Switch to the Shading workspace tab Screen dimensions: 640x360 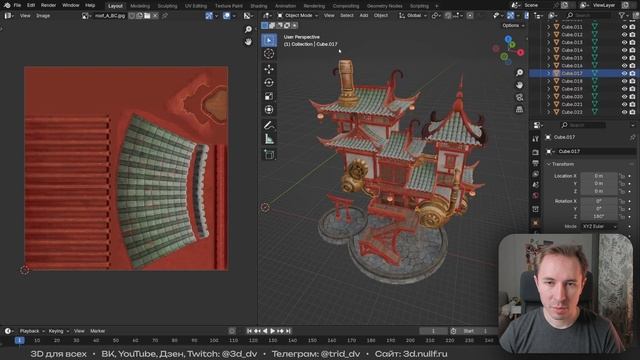coord(259,6)
